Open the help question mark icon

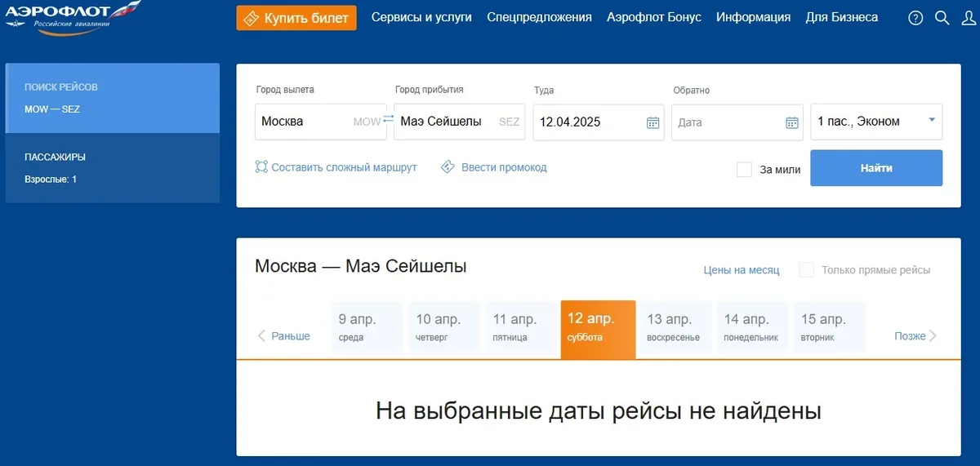coord(915,18)
